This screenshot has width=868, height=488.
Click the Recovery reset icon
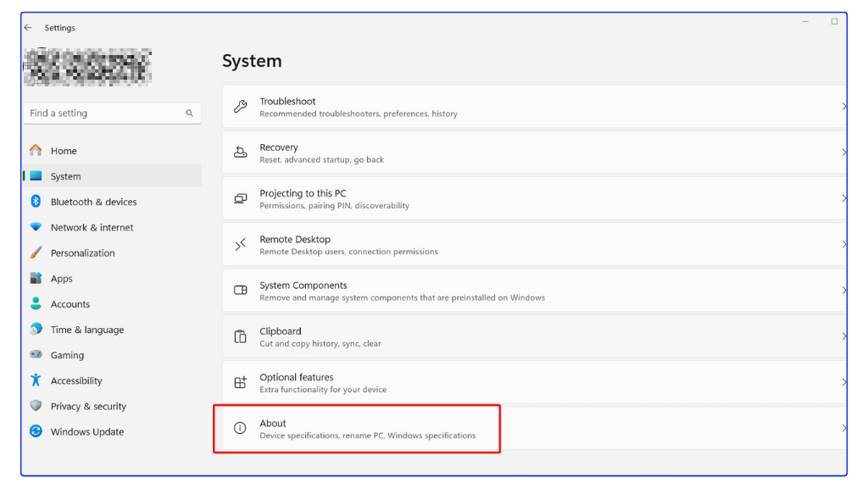point(238,152)
